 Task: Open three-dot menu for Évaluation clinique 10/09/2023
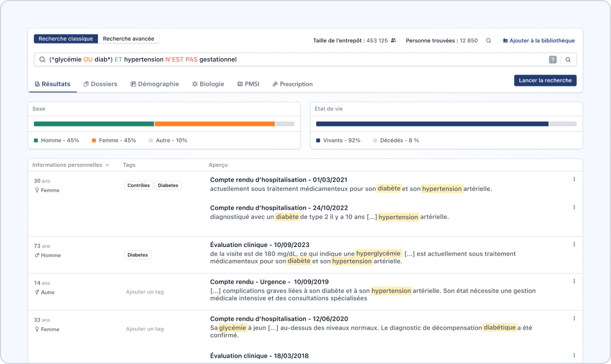pyautogui.click(x=574, y=244)
